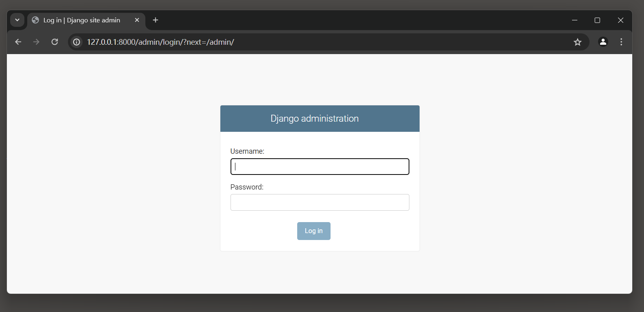Go back to the previous page

pos(18,42)
